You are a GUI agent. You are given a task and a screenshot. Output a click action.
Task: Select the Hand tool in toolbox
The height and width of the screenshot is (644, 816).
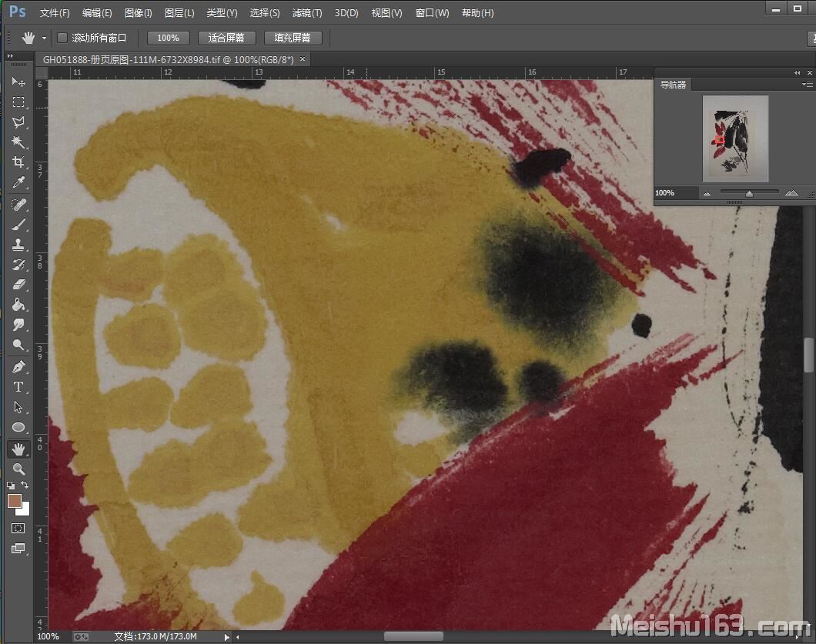point(18,449)
